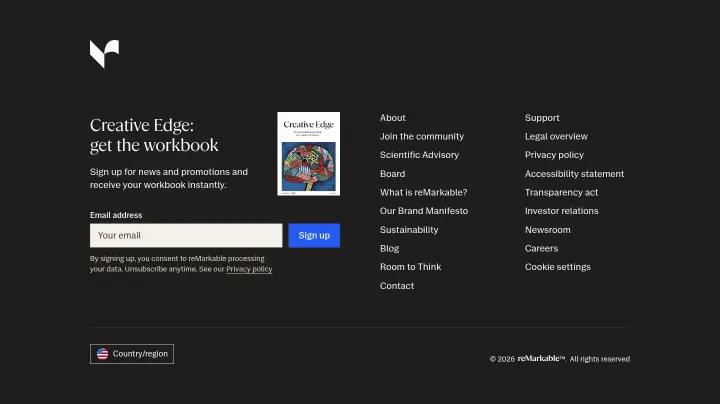Open Privacy policy link under signup form
720x404 pixels.
(x=249, y=269)
